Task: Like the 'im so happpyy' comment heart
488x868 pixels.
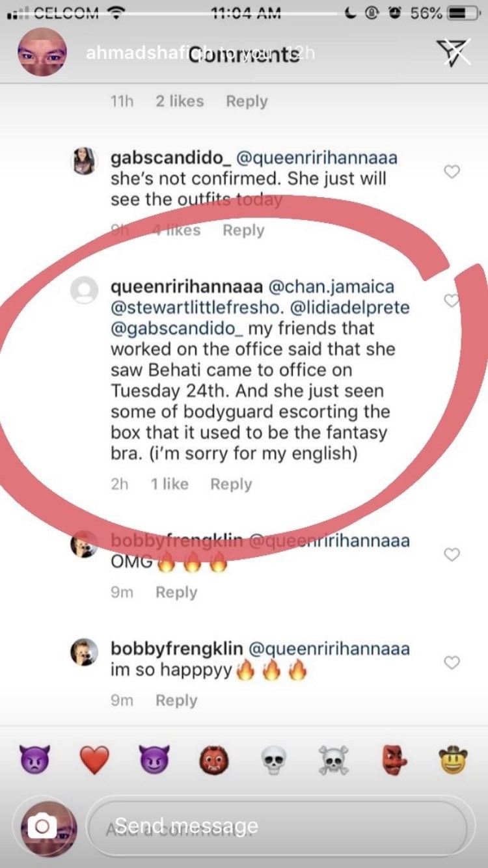Action: coord(452,662)
